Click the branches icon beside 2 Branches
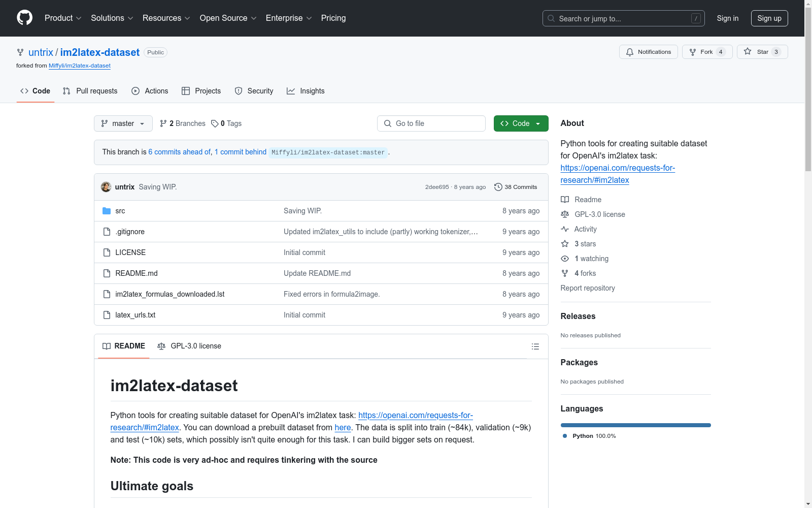Image resolution: width=812 pixels, height=508 pixels. 163,123
